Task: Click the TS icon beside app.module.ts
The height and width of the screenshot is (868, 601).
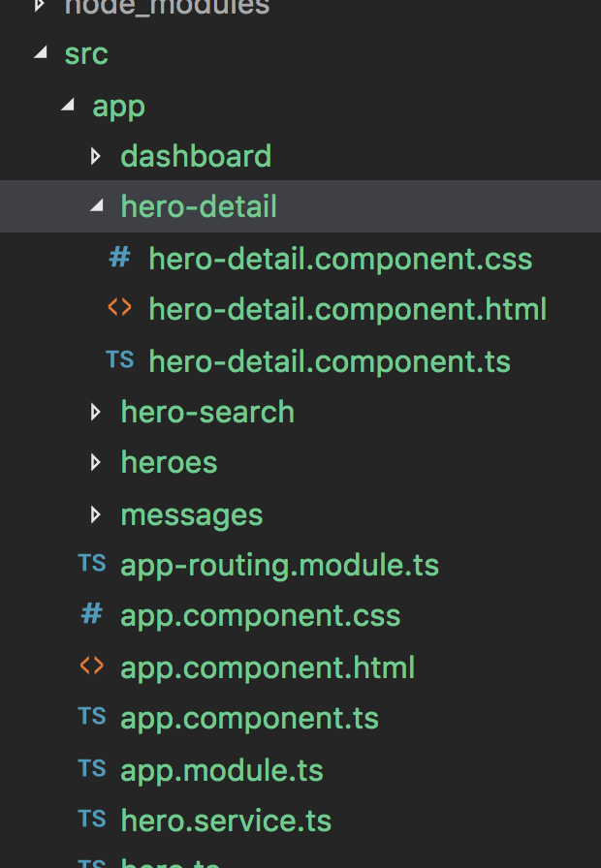Action: click(92, 768)
